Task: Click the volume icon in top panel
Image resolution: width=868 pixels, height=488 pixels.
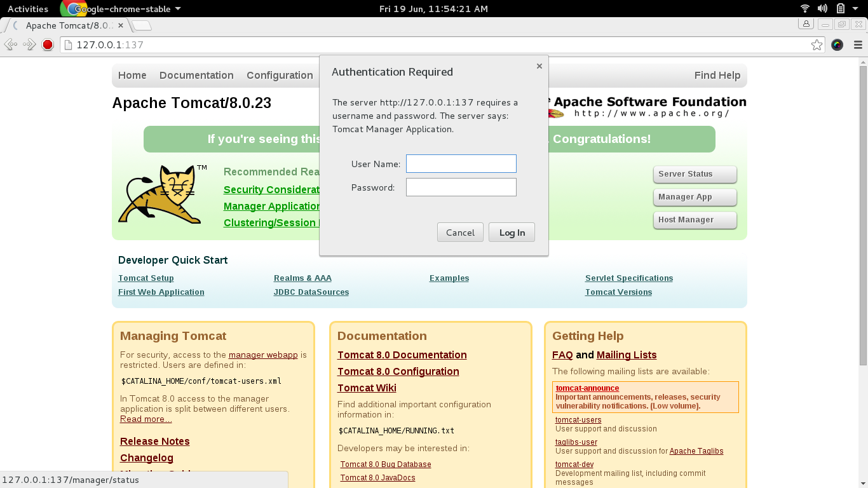Action: coord(822,9)
